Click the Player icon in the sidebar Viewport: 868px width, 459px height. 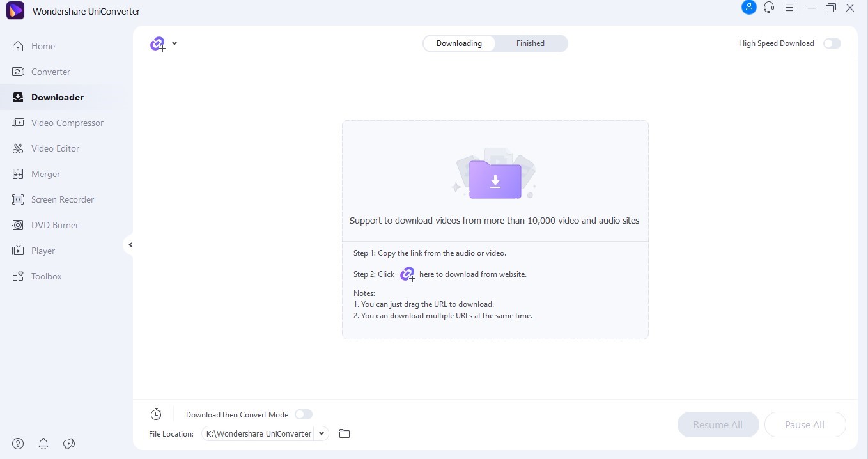19,251
